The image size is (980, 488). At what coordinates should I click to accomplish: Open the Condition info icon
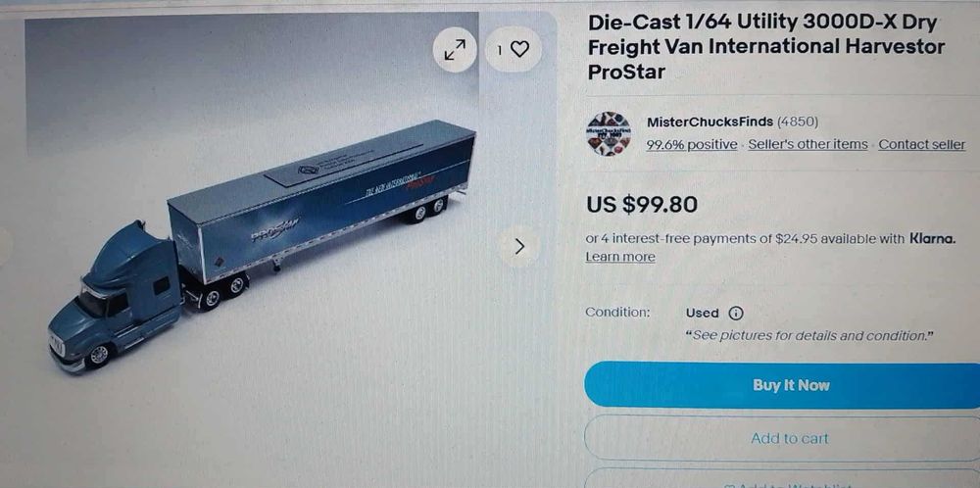tap(736, 313)
